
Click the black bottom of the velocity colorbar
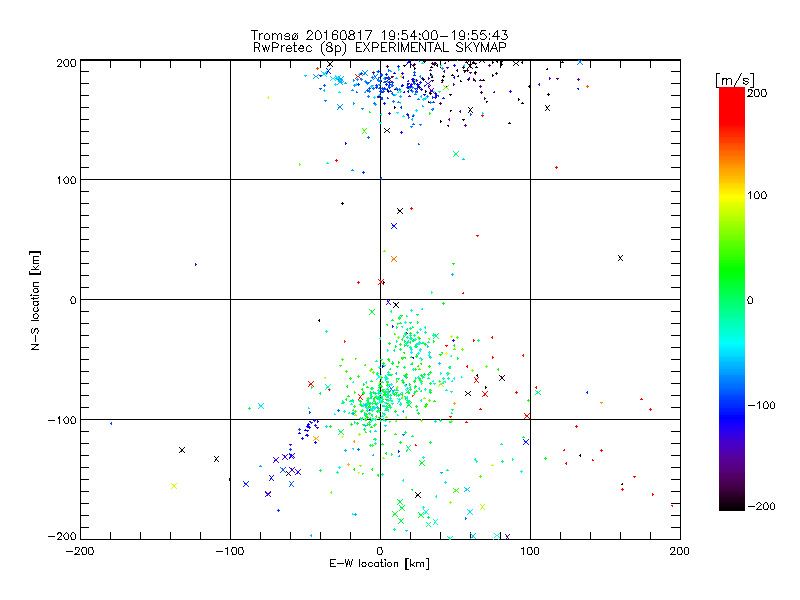coord(732,505)
